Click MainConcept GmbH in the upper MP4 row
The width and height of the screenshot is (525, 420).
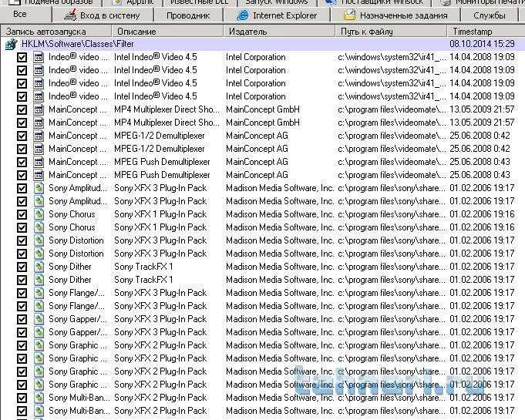click(x=262, y=109)
